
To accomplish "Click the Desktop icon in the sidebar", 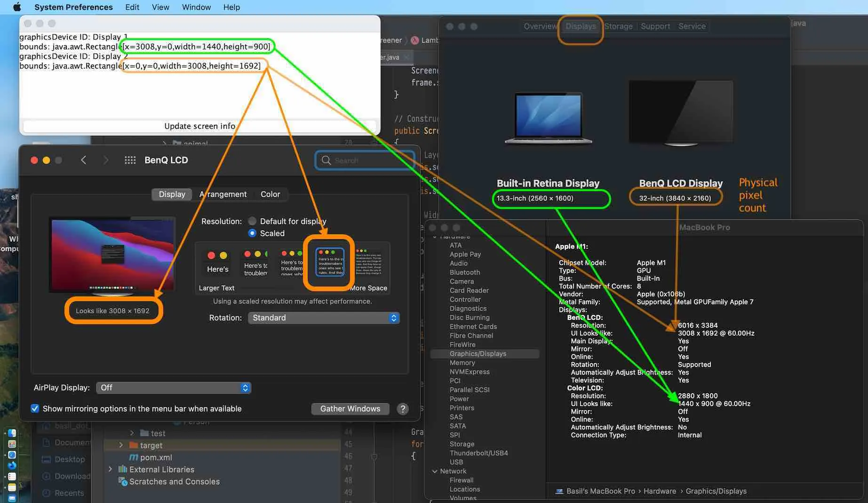I will click(x=46, y=459).
